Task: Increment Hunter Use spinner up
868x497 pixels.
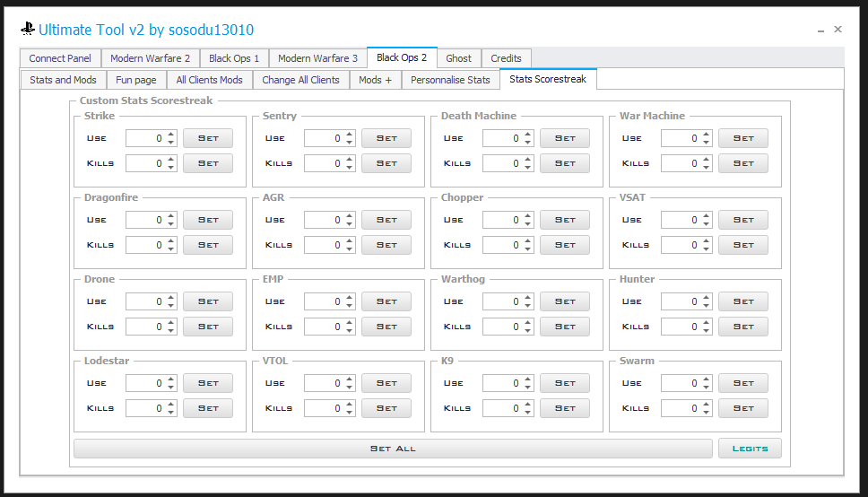Action: pos(707,298)
